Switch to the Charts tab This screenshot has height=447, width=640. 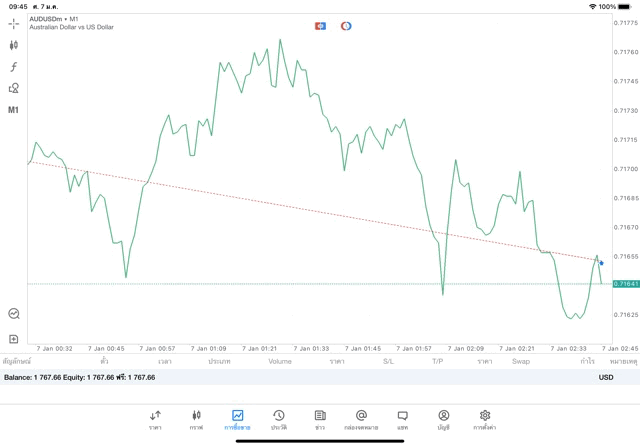click(x=196, y=418)
